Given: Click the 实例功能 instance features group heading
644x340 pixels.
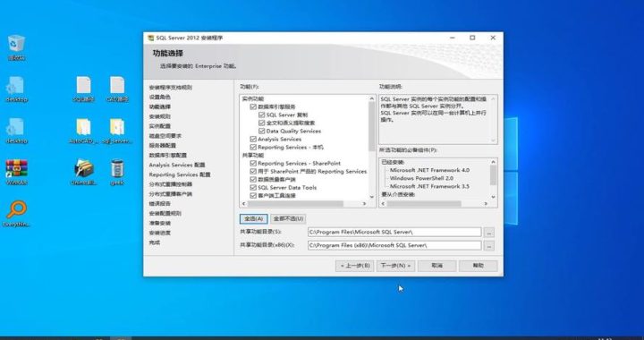Looking at the screenshot, I should tap(253, 99).
